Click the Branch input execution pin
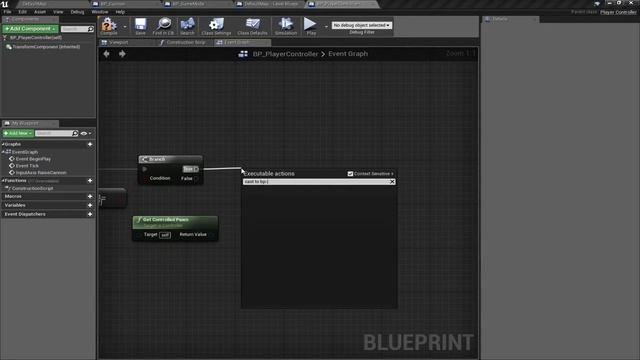Screen dimensions: 640x360 [x=144, y=169]
